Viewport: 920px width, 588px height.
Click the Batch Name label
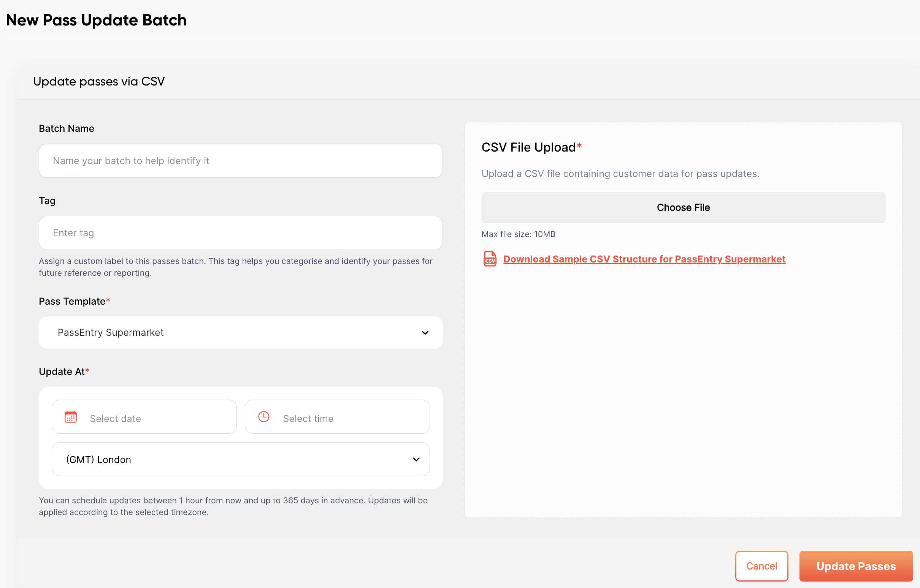click(67, 128)
